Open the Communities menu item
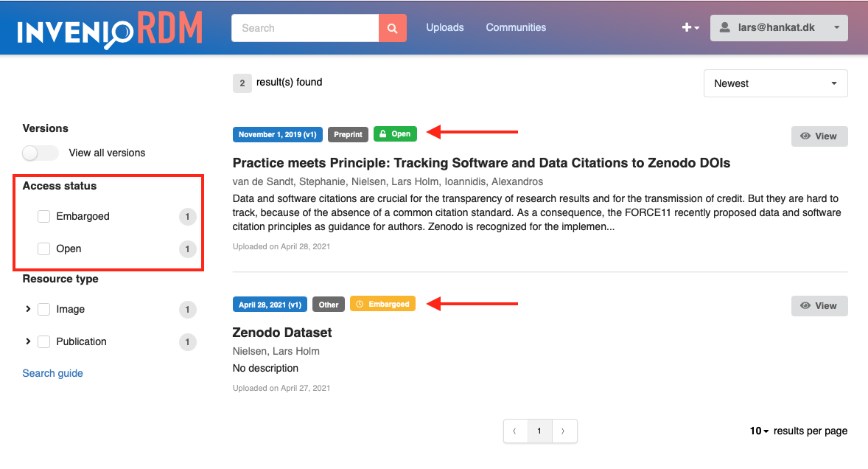The width and height of the screenshot is (868, 469). click(516, 28)
